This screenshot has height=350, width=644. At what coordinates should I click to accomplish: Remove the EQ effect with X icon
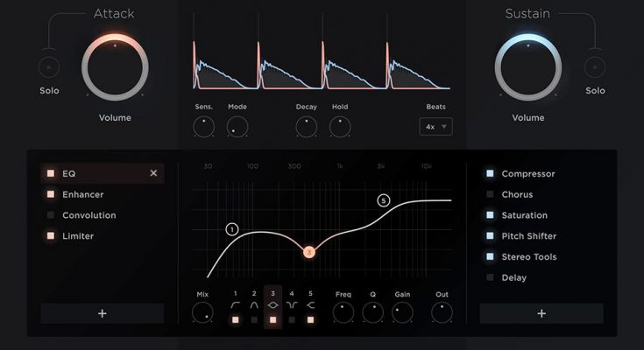coord(154,173)
